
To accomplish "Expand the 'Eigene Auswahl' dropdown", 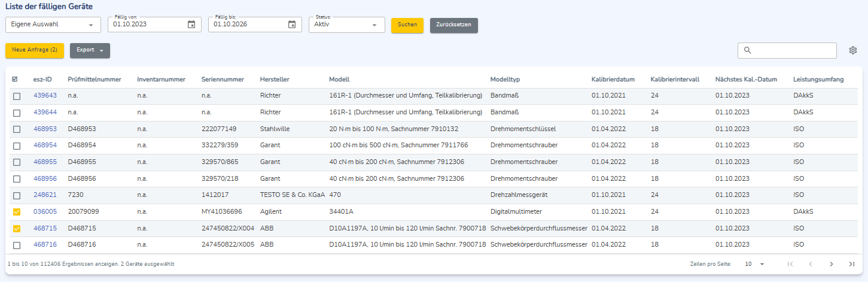I will [53, 25].
